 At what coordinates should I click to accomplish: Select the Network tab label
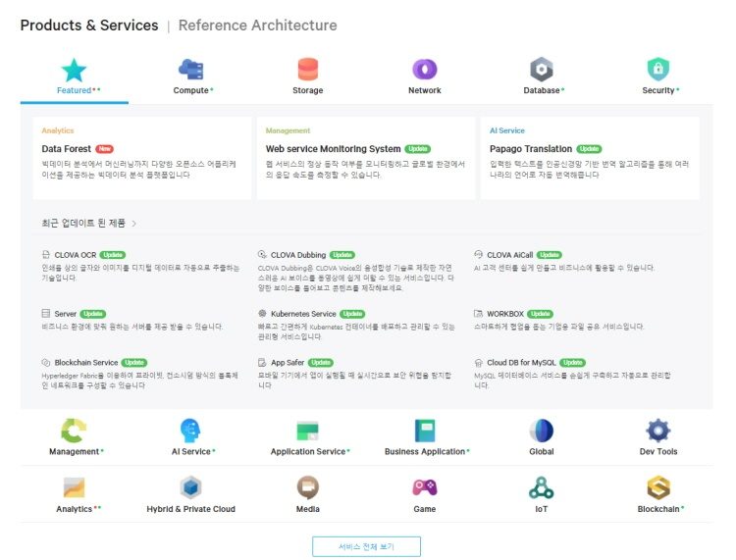click(x=424, y=90)
